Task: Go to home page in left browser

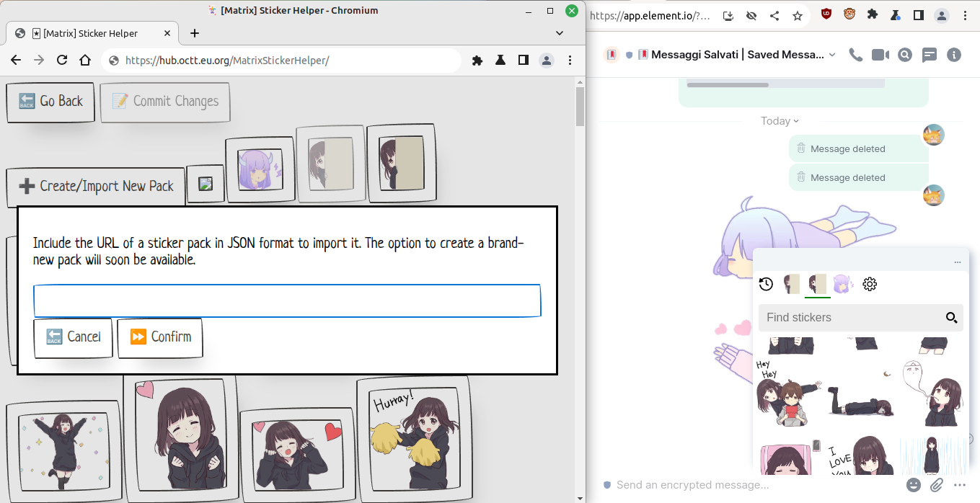Action: point(85,61)
